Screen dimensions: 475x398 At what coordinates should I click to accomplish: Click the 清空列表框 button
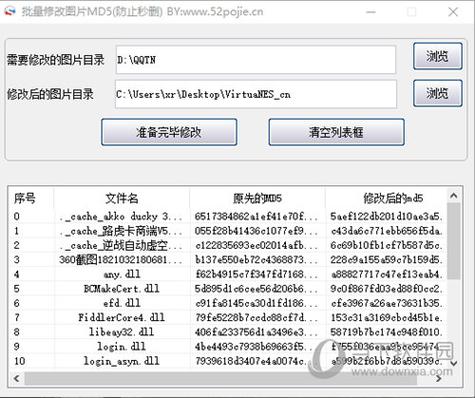pos(336,132)
